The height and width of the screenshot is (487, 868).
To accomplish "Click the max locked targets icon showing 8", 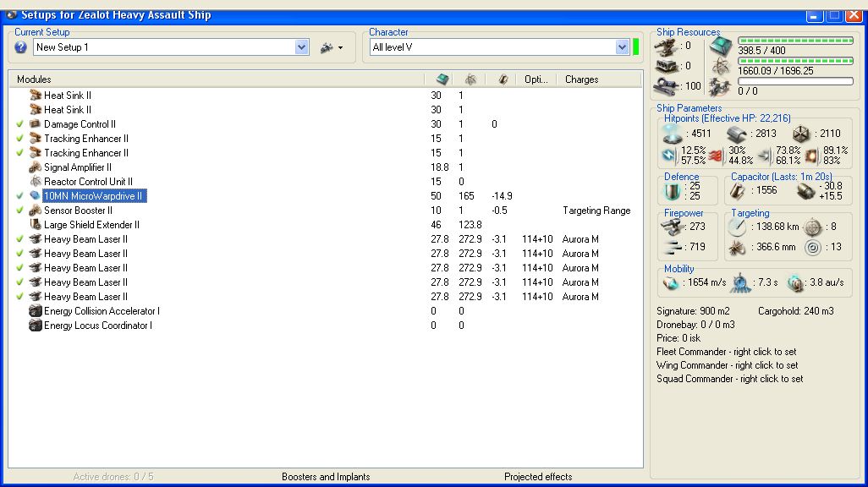I will click(812, 227).
